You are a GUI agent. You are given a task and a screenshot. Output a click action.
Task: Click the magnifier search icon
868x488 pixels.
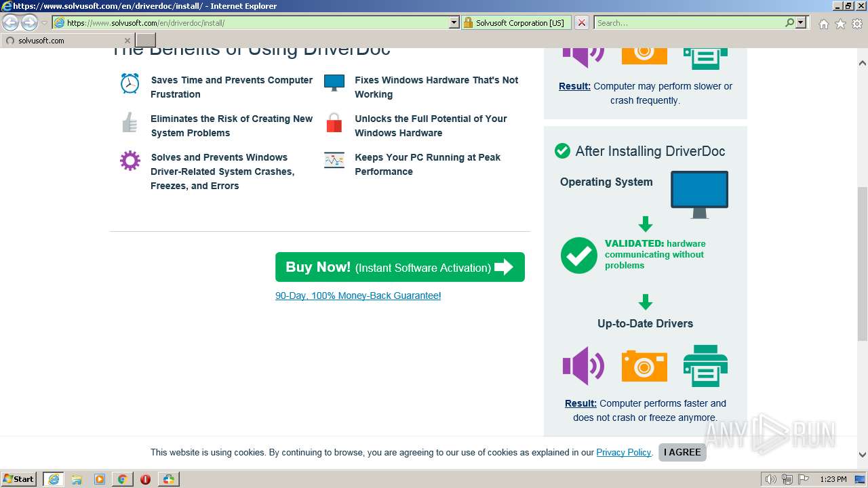point(789,22)
